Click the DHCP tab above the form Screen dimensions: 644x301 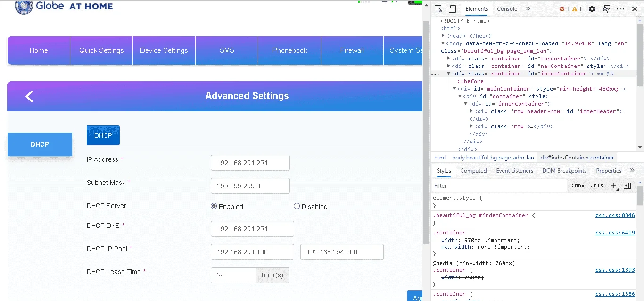coord(103,135)
